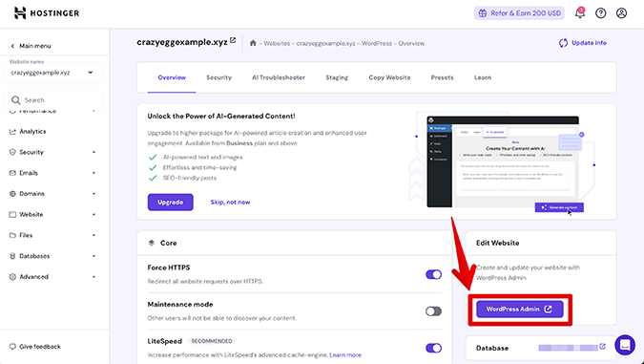This screenshot has height=364, width=644.
Task: Expand the Security sidebar section
Action: coord(94,153)
